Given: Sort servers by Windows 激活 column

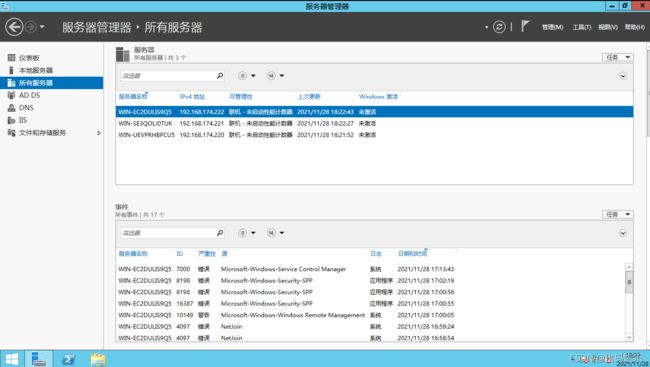Looking at the screenshot, I should pos(378,96).
